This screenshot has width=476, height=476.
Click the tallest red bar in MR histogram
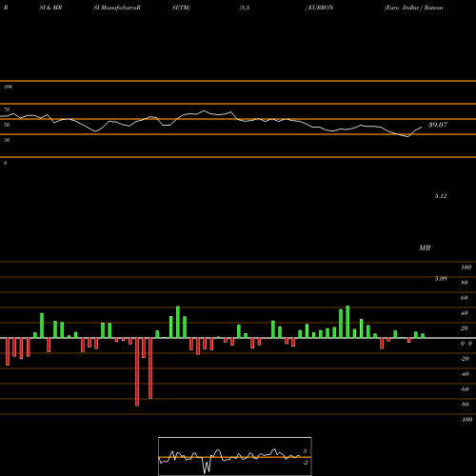pyautogui.click(x=137, y=372)
